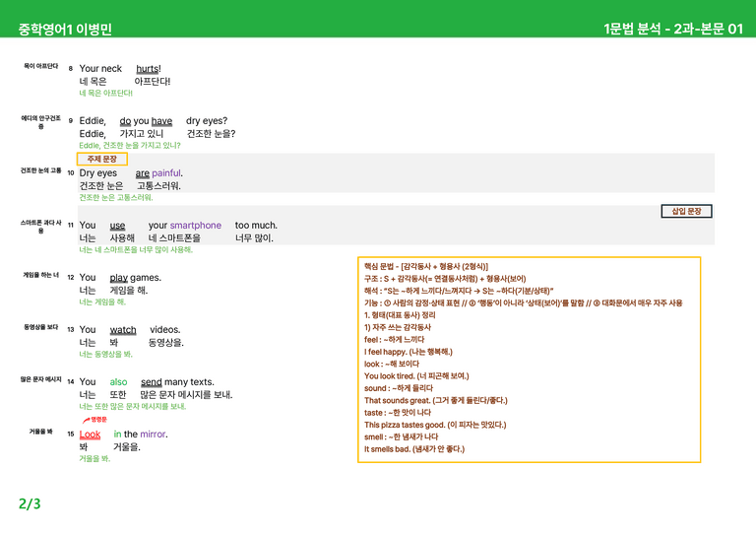The height and width of the screenshot is (535, 756).
Task: Click the side label "많은 문자 메시지"
Action: click(41, 379)
